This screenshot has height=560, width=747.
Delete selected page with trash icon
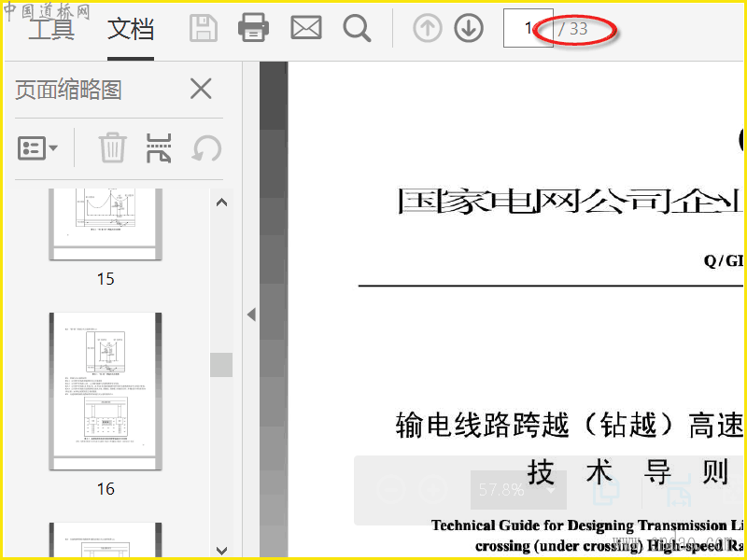click(113, 148)
